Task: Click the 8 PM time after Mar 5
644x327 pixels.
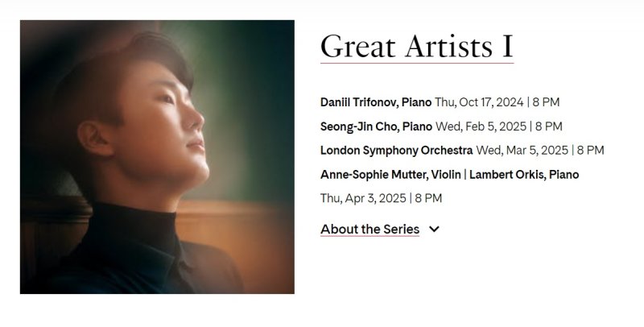Action: pyautogui.click(x=590, y=150)
